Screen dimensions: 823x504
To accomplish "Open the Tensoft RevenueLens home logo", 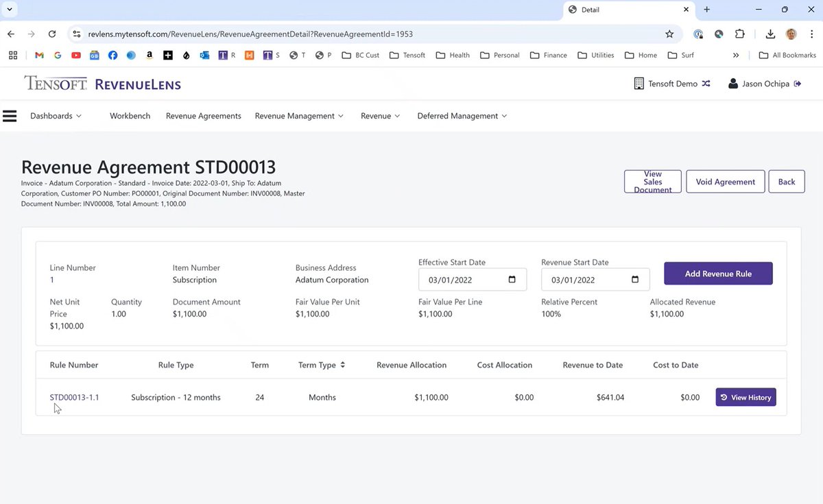I will coord(102,83).
